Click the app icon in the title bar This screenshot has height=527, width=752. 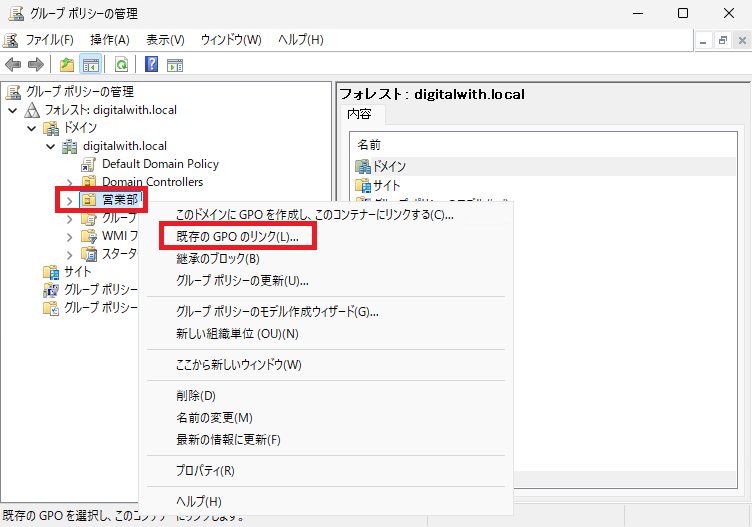16,13
